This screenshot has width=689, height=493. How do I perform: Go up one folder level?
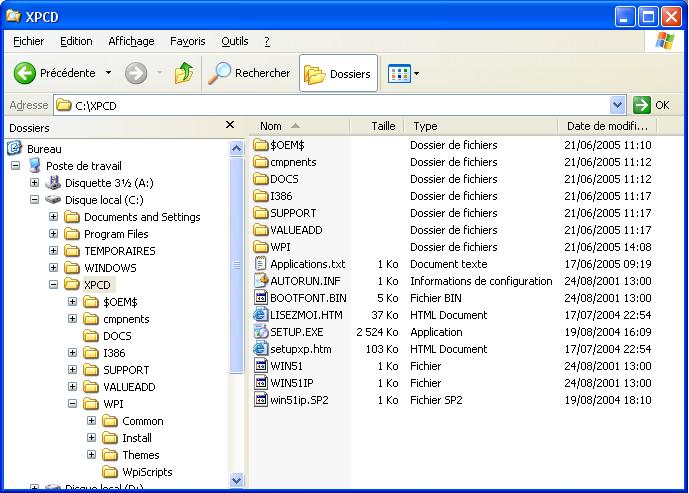[x=184, y=73]
